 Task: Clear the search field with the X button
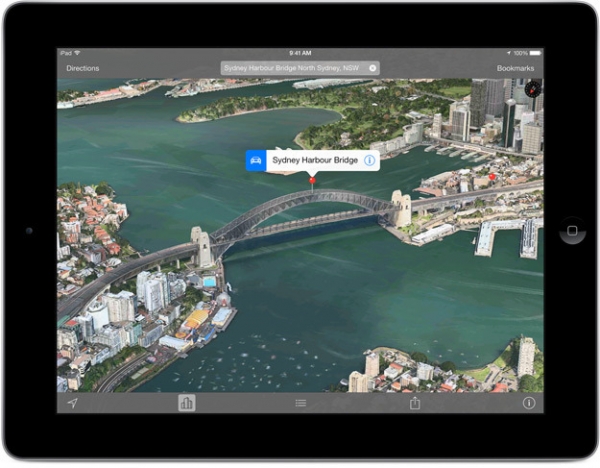(372, 68)
